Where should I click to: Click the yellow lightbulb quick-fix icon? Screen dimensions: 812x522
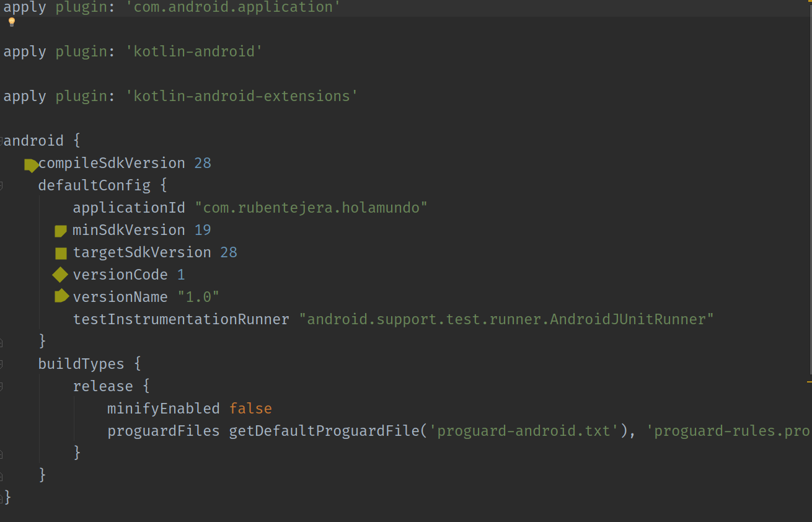pyautogui.click(x=11, y=22)
